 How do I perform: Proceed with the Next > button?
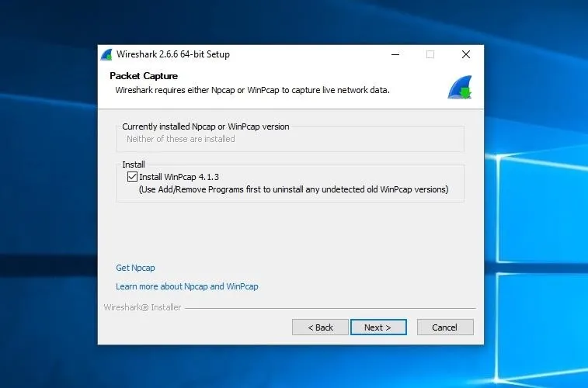[x=378, y=327]
